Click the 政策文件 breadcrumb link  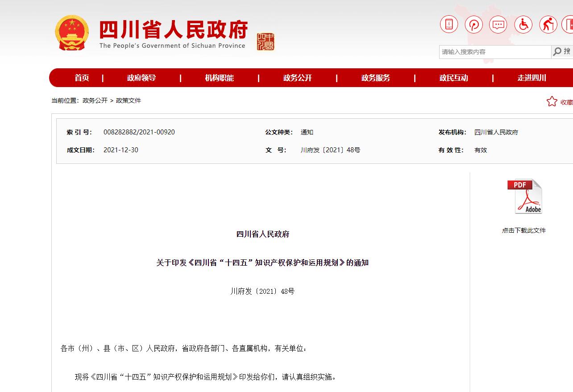coord(129,101)
